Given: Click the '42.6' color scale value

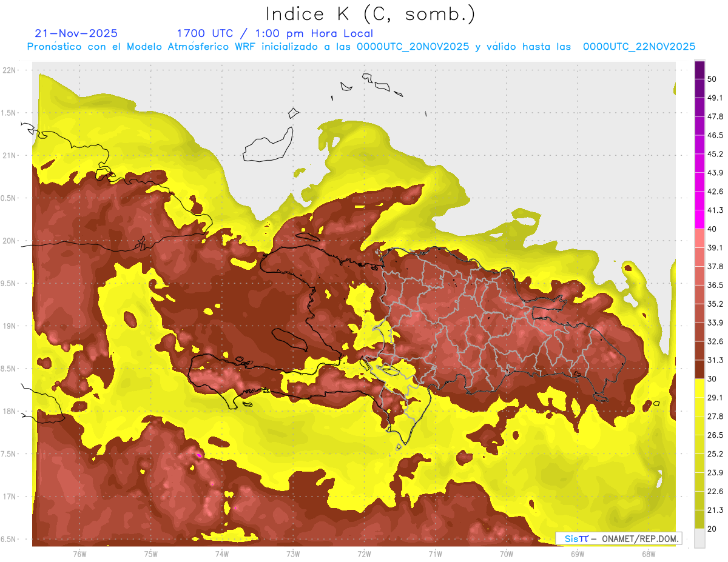Looking at the screenshot, I should pyautogui.click(x=715, y=192).
